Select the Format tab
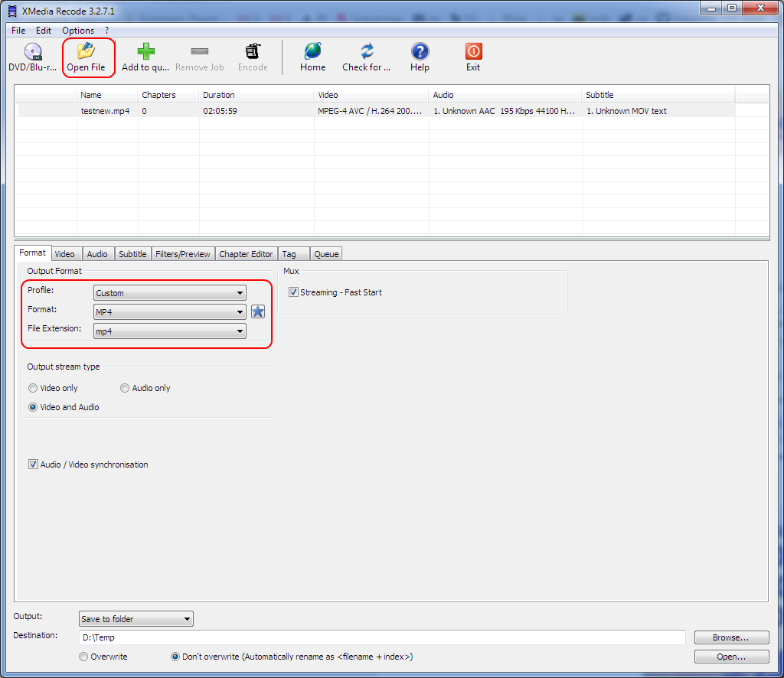This screenshot has height=678, width=784. [32, 253]
